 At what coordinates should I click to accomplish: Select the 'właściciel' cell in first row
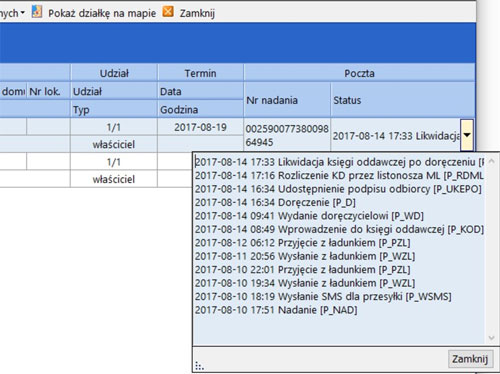tap(114, 144)
